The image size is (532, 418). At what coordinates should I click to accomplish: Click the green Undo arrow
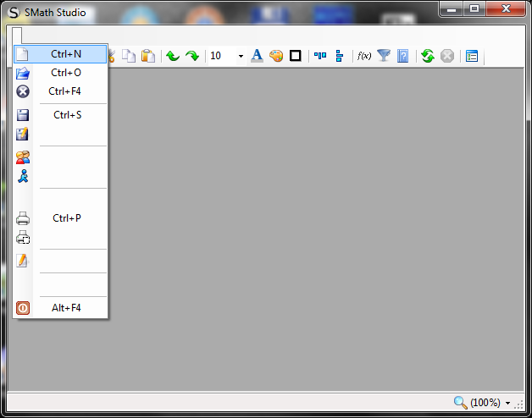coord(173,56)
